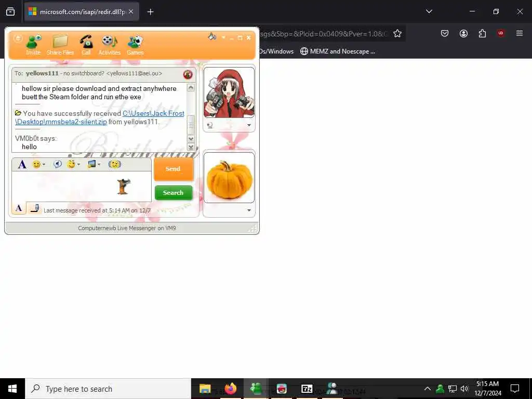Click inside the message typing box
532x399 pixels.
click(82, 187)
